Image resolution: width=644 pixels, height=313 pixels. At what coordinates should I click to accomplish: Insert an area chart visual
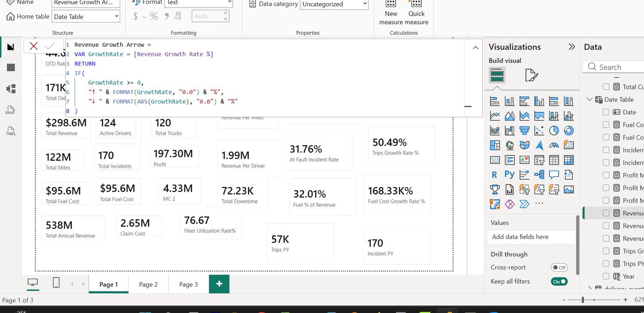tap(510, 116)
